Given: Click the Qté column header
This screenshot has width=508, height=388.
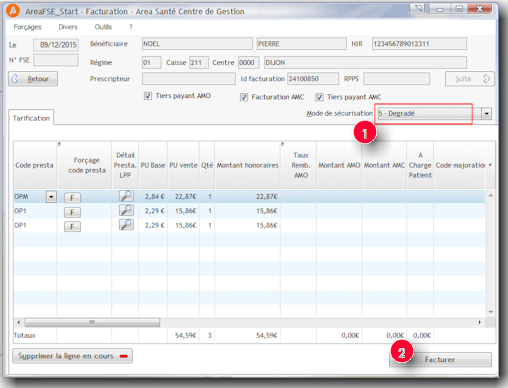Looking at the screenshot, I should point(207,165).
